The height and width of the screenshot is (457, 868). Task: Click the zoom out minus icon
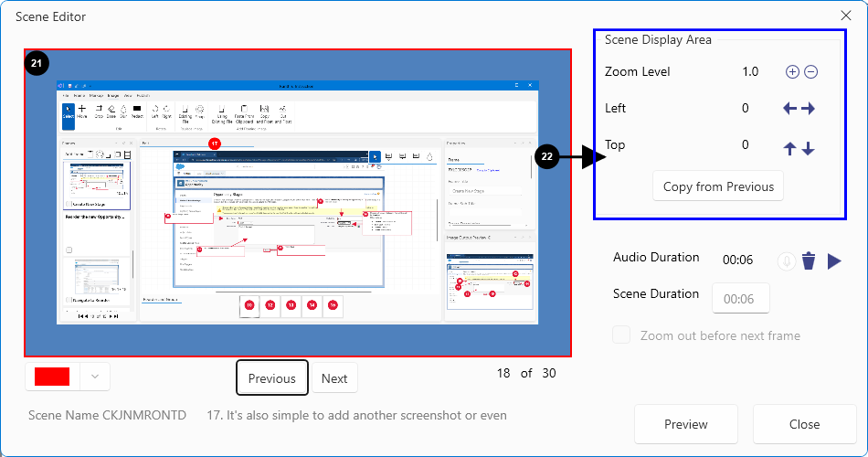(810, 72)
